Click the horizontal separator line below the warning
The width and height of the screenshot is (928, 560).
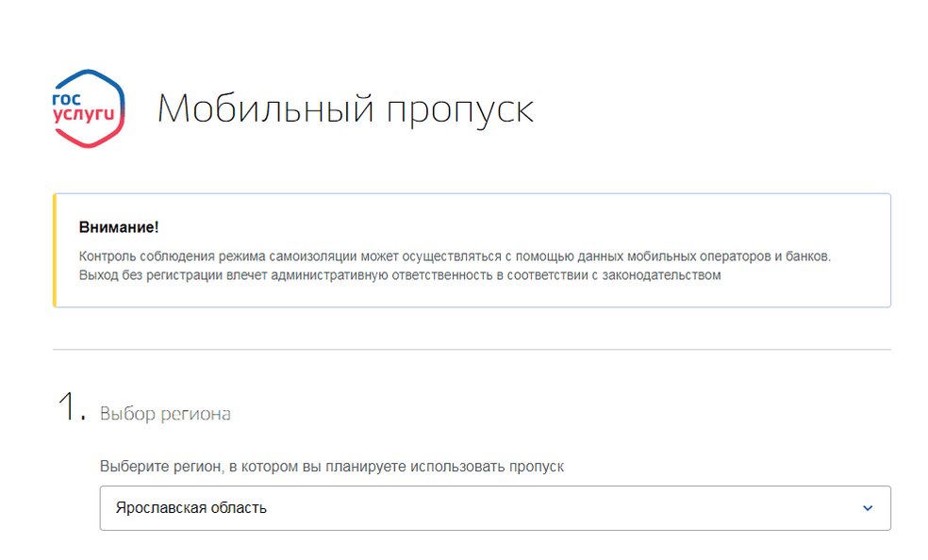click(472, 350)
